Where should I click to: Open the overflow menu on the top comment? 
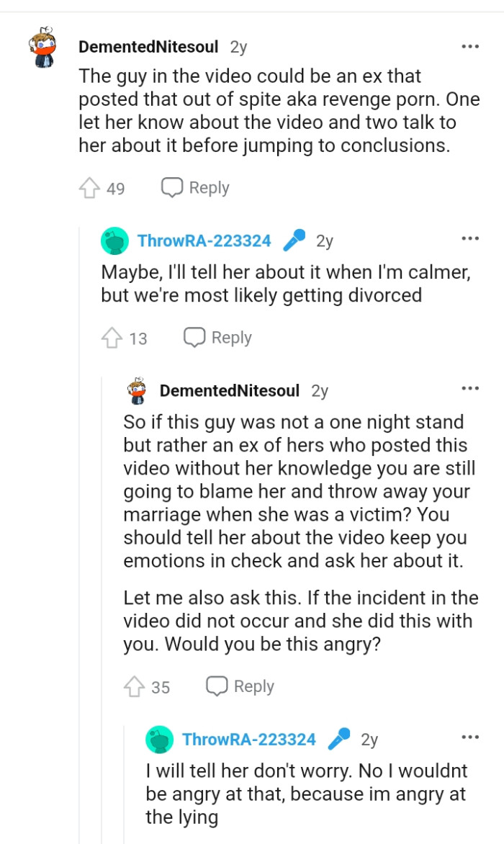(469, 45)
